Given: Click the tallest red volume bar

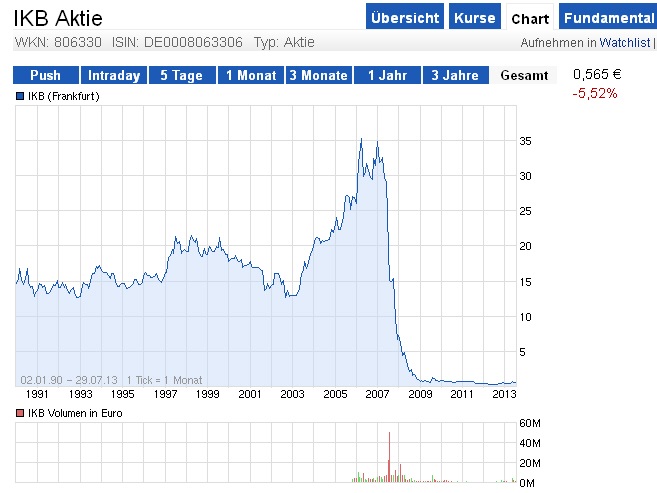Looking at the screenshot, I should click(389, 457).
